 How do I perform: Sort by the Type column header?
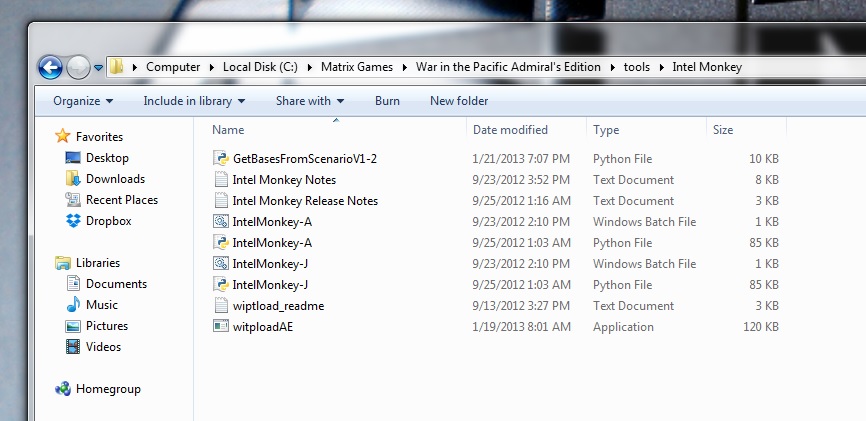[646, 130]
